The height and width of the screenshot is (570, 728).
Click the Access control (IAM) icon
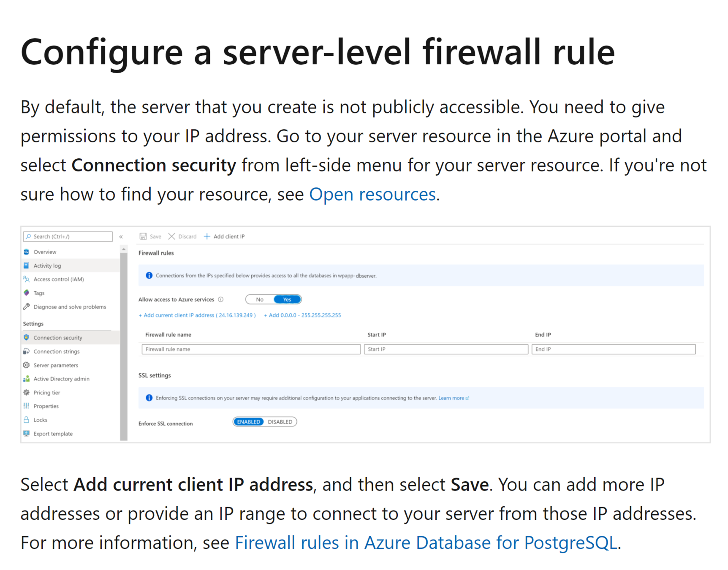pyautogui.click(x=27, y=279)
